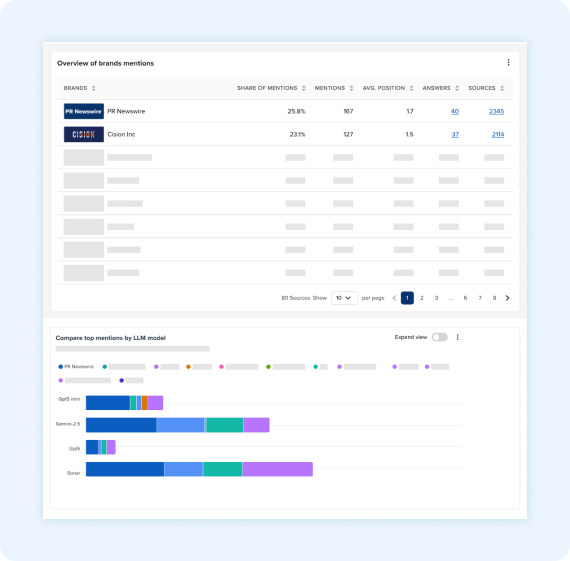
Task: Sort by Sources column arrows
Action: click(x=502, y=88)
